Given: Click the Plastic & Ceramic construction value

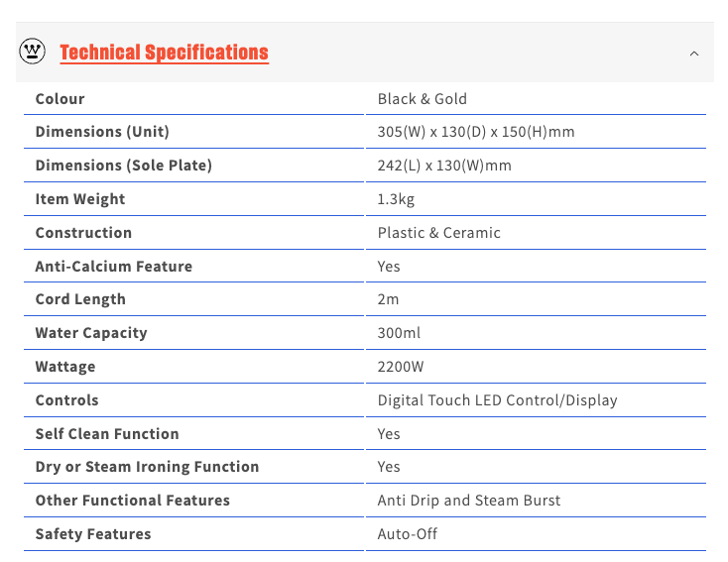Looking at the screenshot, I should coord(438,233).
